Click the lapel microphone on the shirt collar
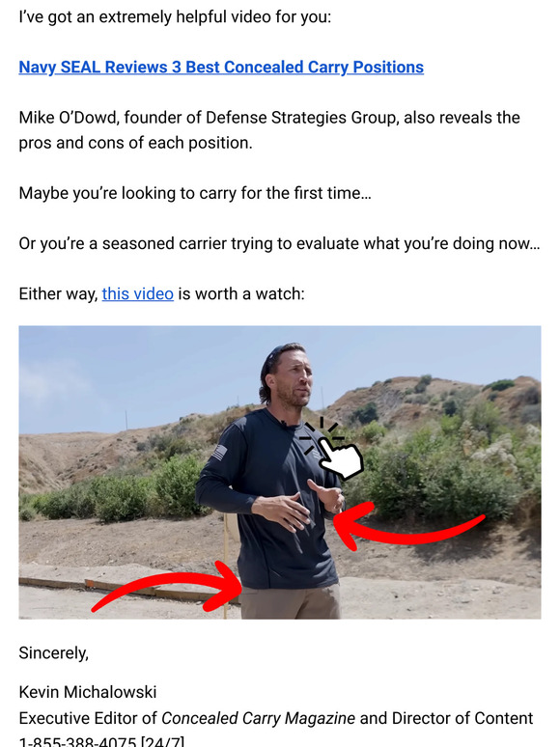Screen dimensions: 560x747 pyautogui.click(x=284, y=423)
